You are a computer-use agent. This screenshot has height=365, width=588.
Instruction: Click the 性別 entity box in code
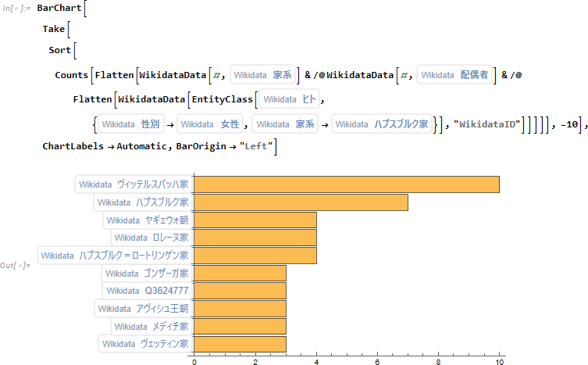click(x=130, y=123)
